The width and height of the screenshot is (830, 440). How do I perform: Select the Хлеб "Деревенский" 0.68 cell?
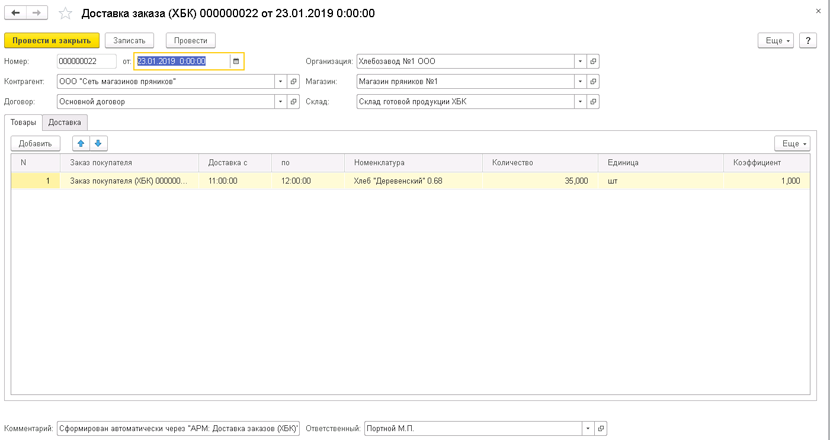click(413, 181)
